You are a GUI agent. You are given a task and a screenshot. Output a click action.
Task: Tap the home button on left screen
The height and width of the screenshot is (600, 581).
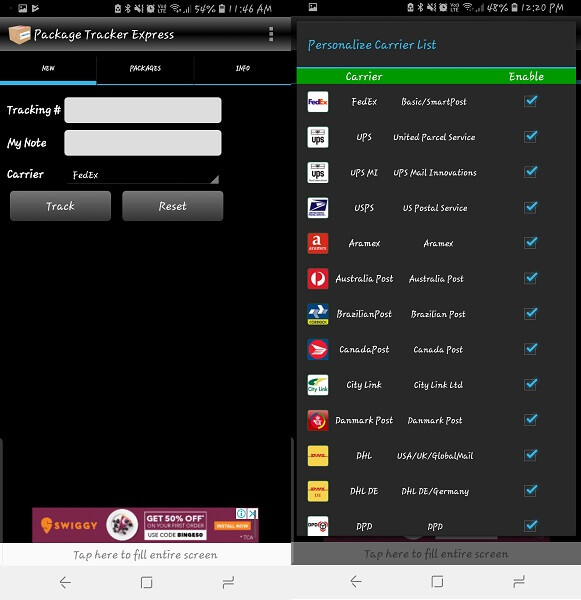146,582
